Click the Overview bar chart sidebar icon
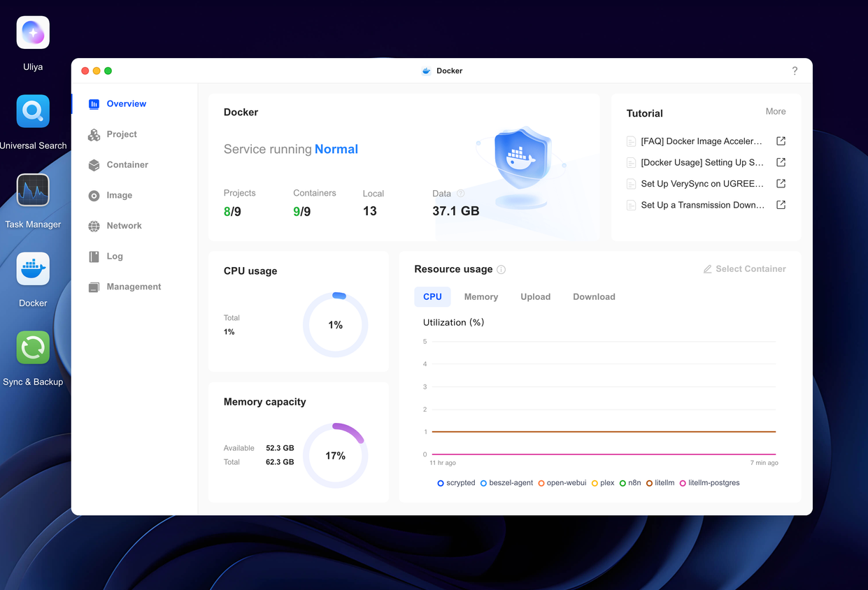 click(x=94, y=104)
